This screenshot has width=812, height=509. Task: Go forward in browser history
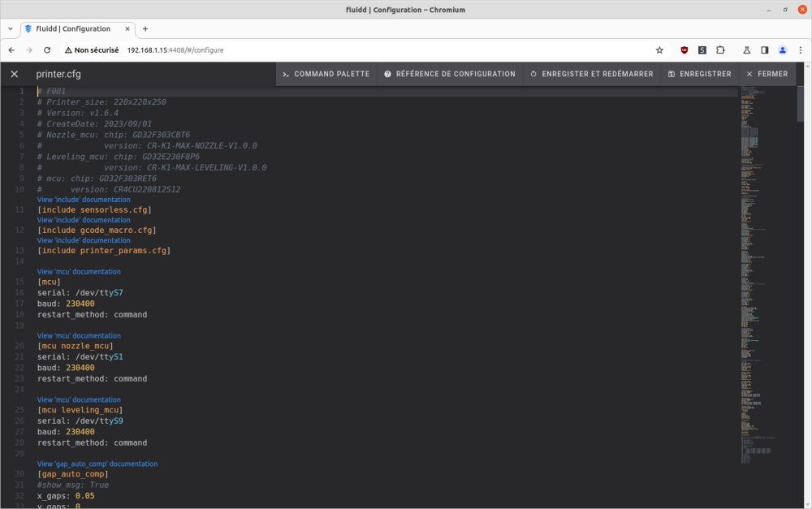29,50
